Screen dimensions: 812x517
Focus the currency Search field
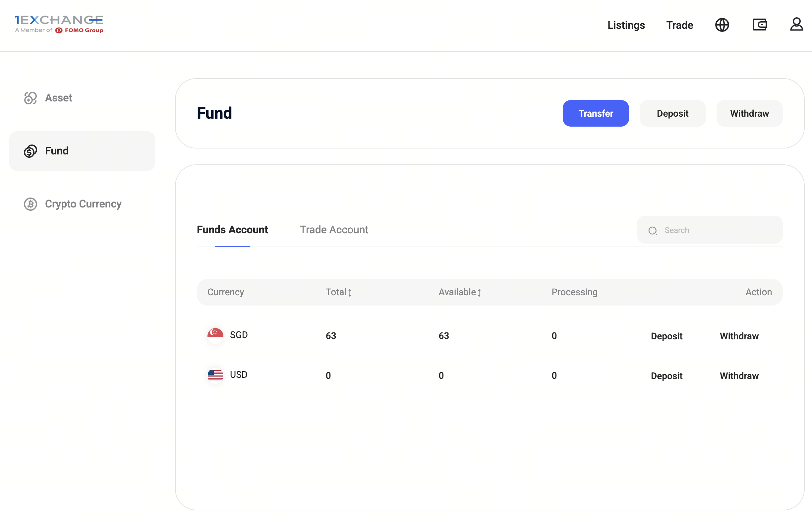(718, 230)
